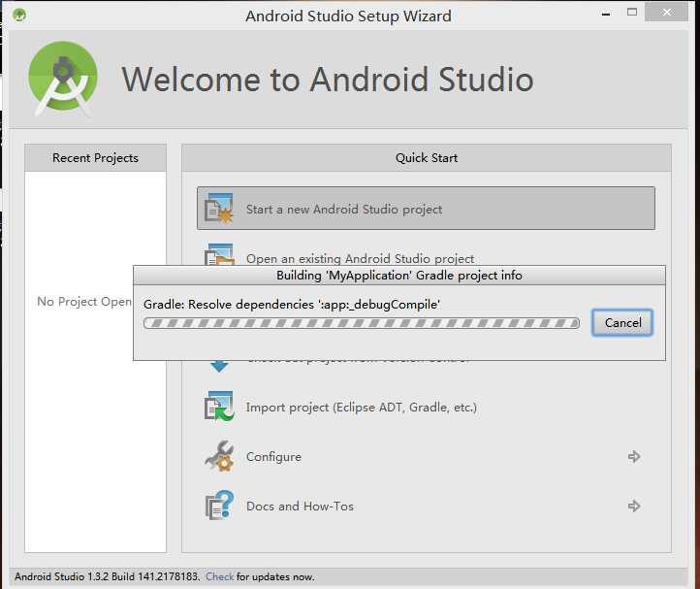
Task: Select Start a new Android Studio project
Action: tap(426, 209)
